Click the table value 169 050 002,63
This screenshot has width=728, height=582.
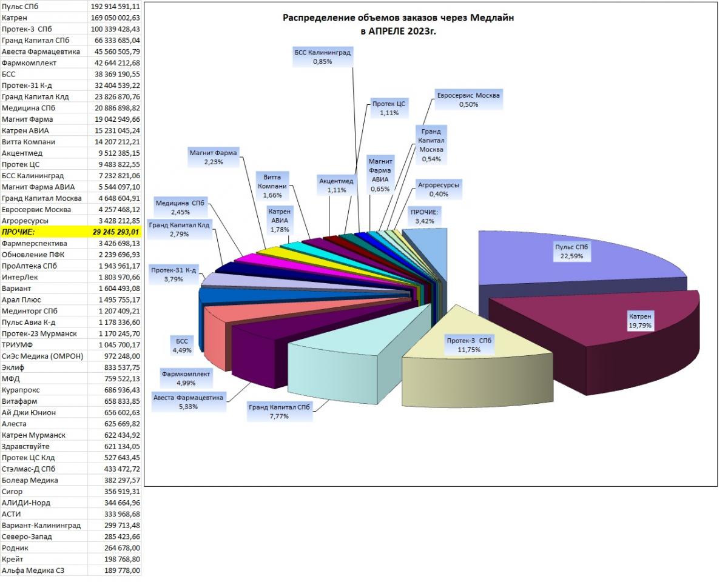tap(115, 18)
